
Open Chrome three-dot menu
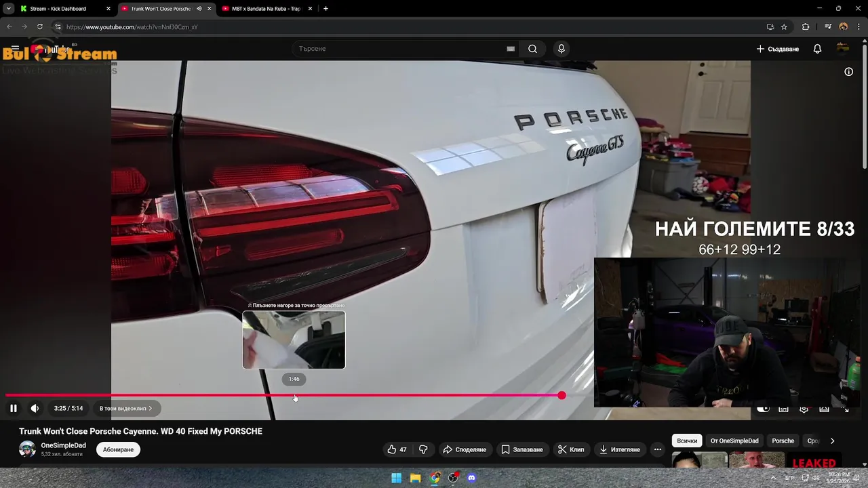tap(857, 27)
